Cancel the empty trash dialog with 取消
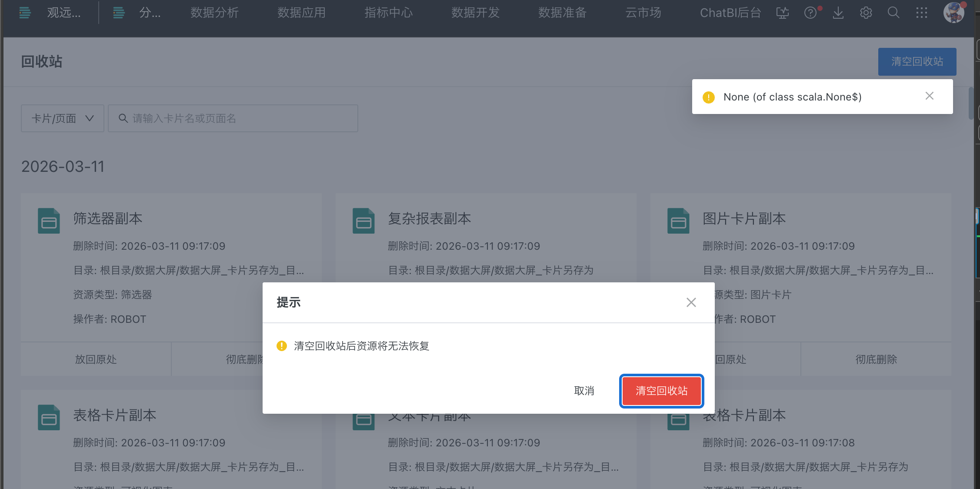This screenshot has height=489, width=980. click(x=584, y=391)
